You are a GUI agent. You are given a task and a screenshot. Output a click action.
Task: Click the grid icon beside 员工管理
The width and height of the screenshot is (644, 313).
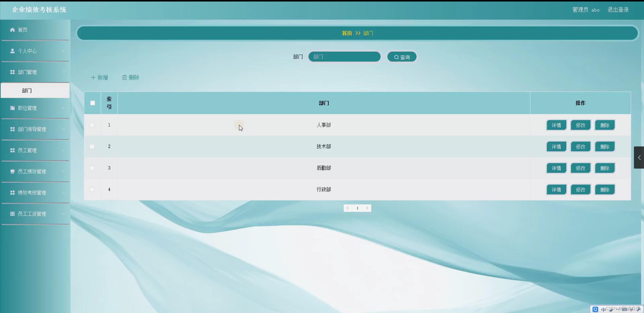coord(12,150)
